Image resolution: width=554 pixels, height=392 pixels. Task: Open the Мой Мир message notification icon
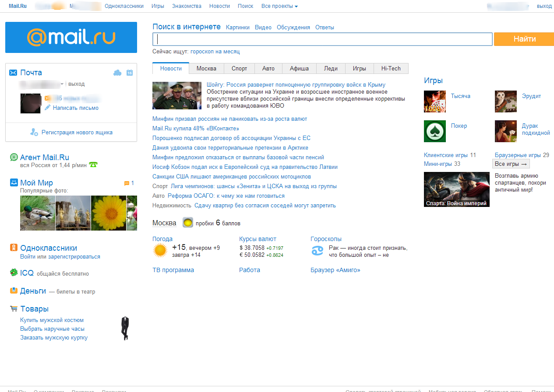coord(127,183)
